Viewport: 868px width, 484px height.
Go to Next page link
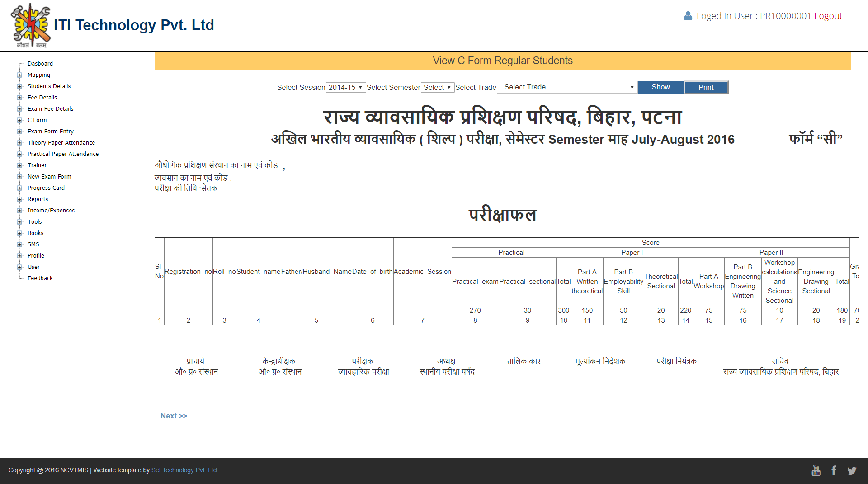click(174, 416)
